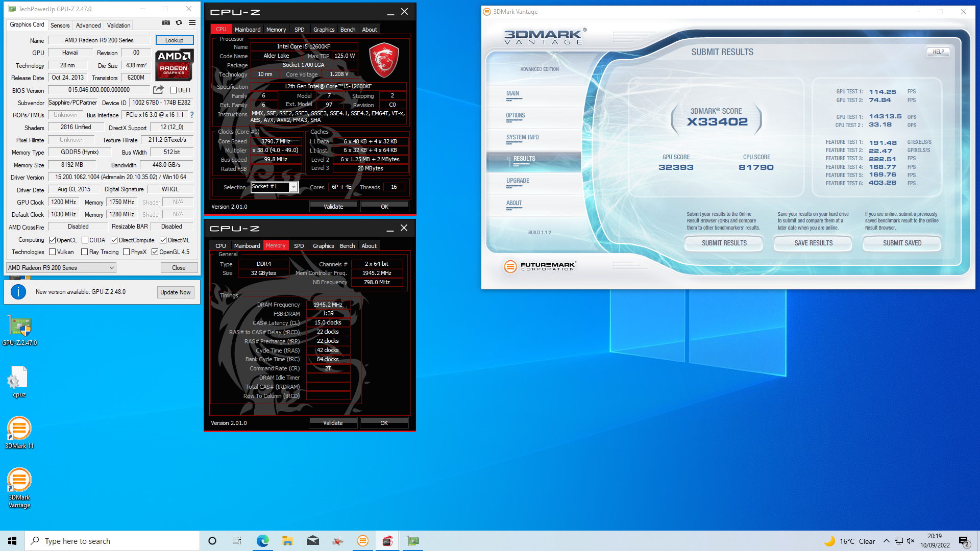The width and height of the screenshot is (980, 551).
Task: Click the muted volume tray icon
Action: click(x=911, y=541)
